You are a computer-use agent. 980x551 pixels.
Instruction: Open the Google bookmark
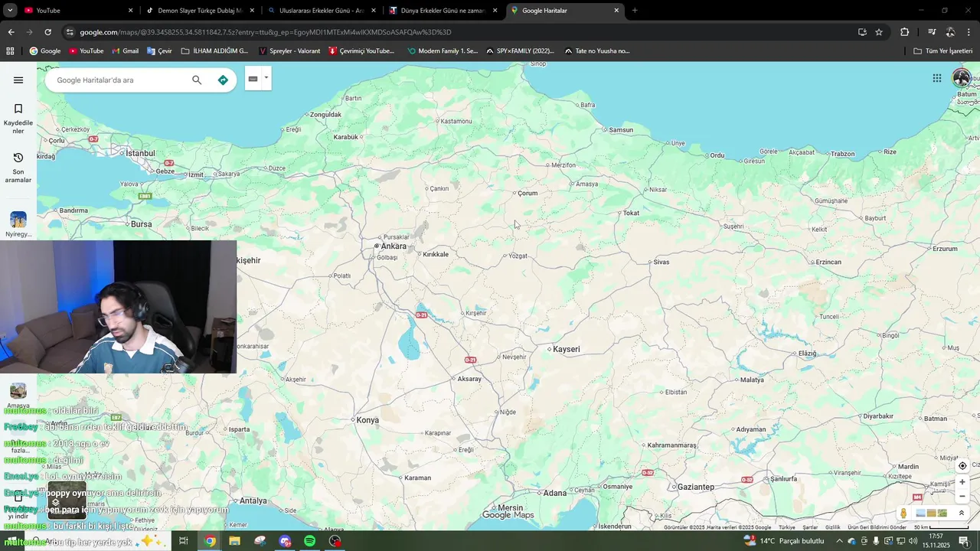click(44, 51)
